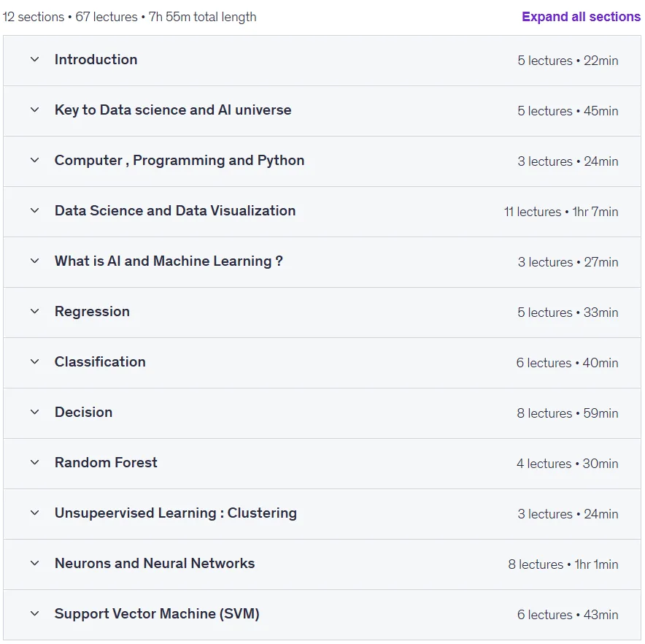Expand chevron for Key to Data science section
645x644 pixels.
pyautogui.click(x=34, y=110)
